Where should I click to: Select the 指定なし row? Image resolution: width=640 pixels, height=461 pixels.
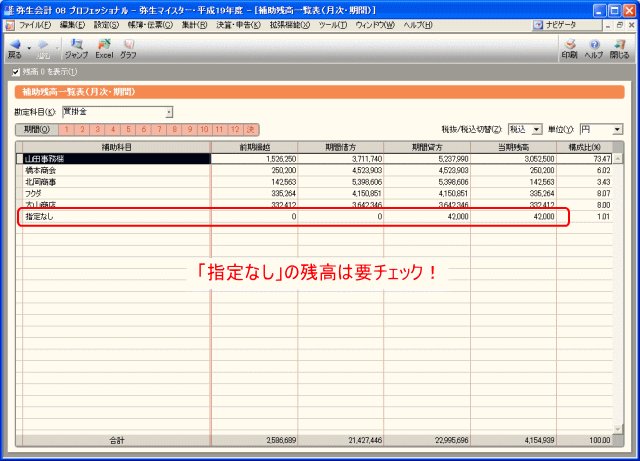click(314, 217)
